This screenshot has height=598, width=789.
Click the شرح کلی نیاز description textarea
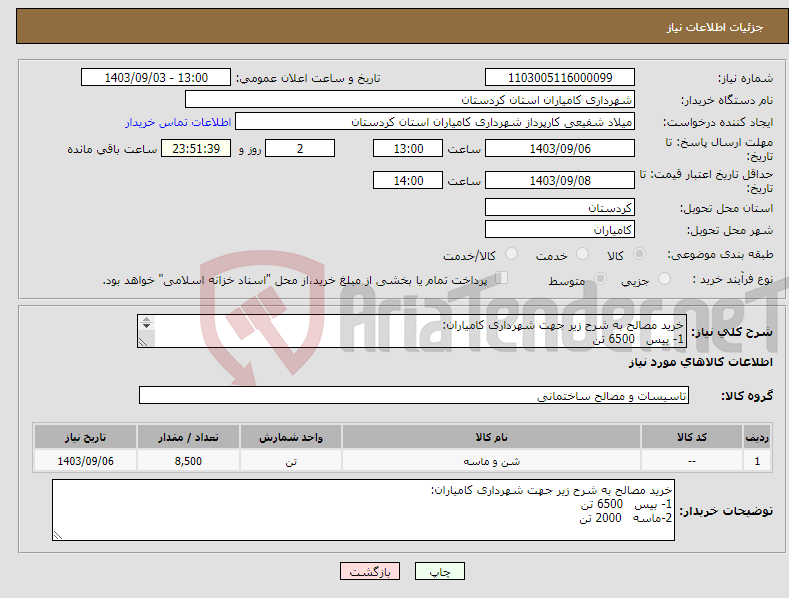[412, 331]
